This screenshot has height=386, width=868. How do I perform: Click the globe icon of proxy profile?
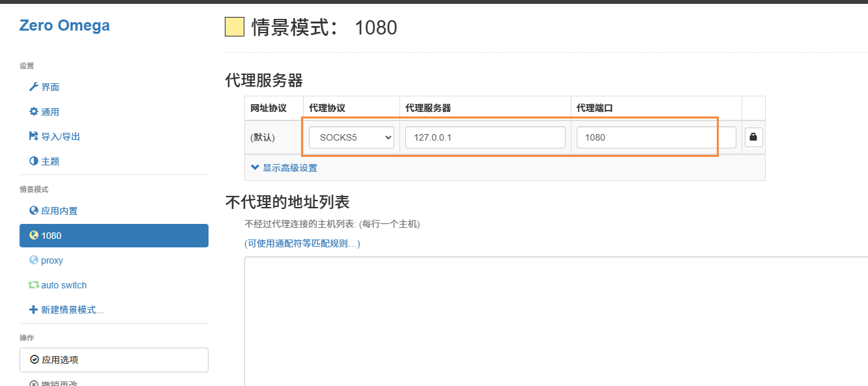click(34, 260)
